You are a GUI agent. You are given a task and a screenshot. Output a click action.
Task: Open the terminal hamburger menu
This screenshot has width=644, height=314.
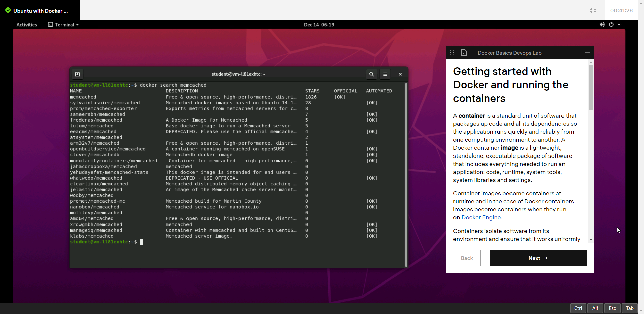click(385, 74)
